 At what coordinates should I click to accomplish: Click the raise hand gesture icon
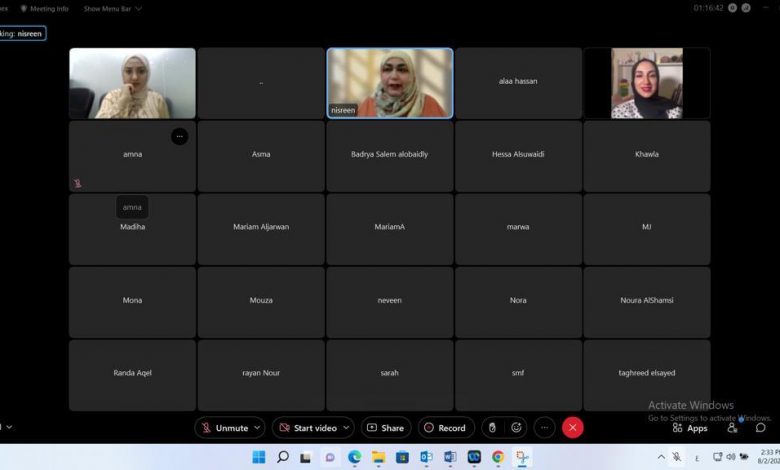(x=491, y=428)
